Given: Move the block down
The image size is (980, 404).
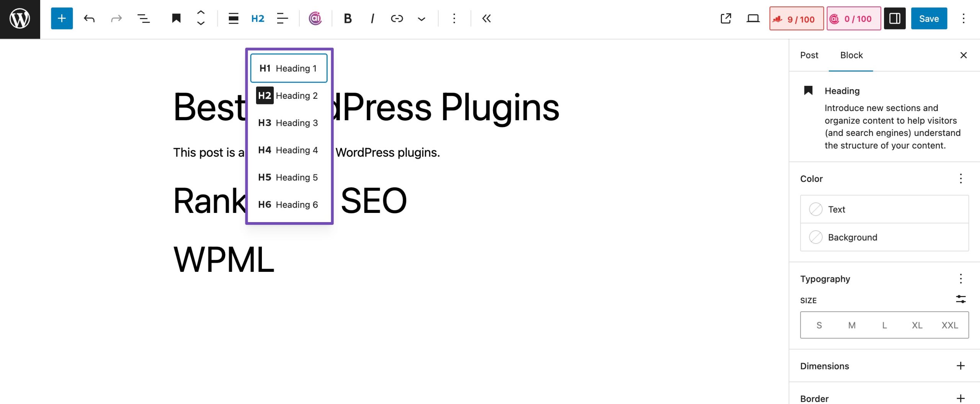Looking at the screenshot, I should (x=201, y=24).
